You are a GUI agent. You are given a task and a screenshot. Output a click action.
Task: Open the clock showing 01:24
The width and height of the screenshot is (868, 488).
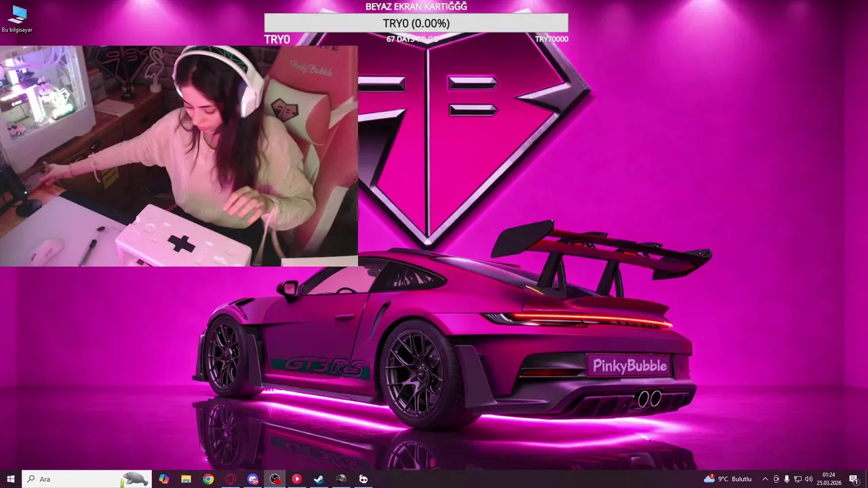pos(829,479)
